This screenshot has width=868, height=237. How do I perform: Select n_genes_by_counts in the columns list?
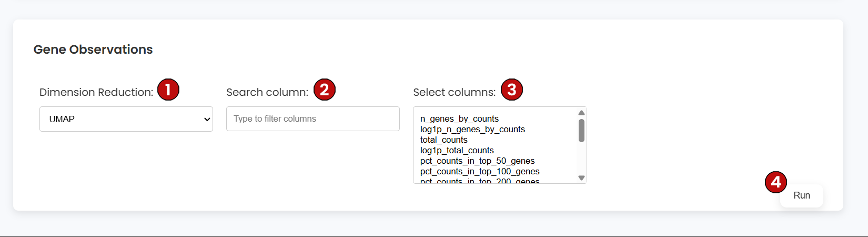pyautogui.click(x=459, y=119)
